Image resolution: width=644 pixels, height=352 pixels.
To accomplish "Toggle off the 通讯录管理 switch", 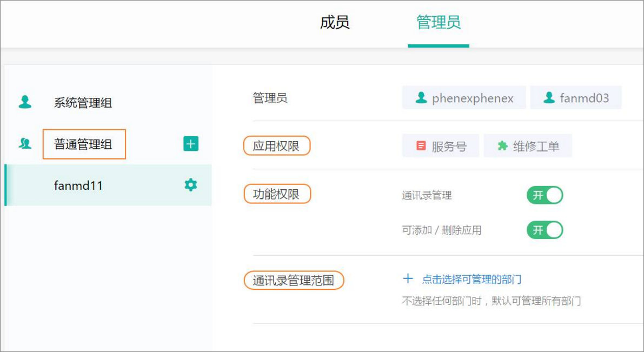I will (545, 195).
